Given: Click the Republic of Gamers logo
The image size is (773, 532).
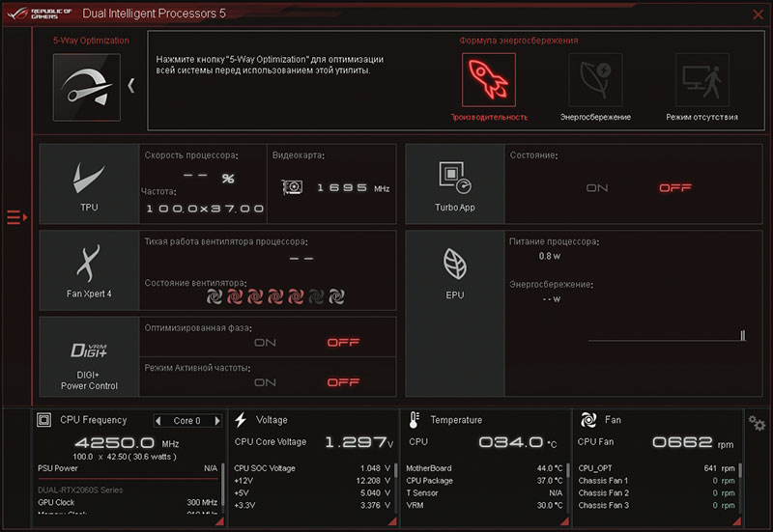Looking at the screenshot, I should tap(40, 14).
